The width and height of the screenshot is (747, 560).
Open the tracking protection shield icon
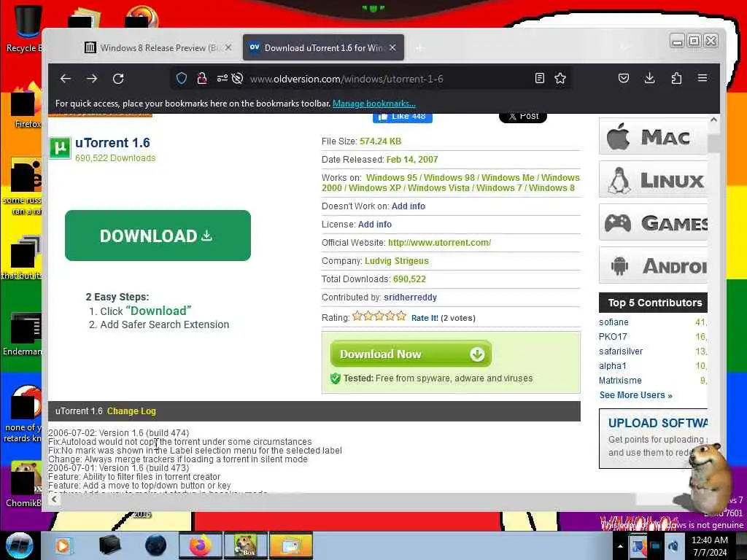tap(182, 79)
